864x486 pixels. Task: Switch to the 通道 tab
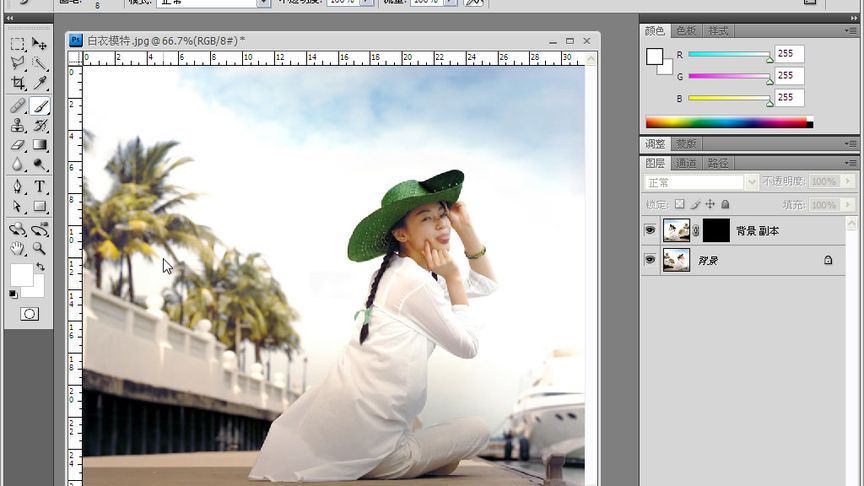(686, 163)
